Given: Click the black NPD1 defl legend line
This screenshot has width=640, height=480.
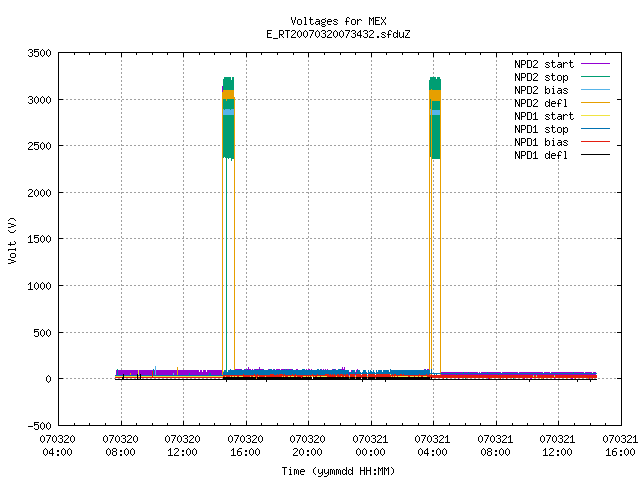Looking at the screenshot, I should tap(595, 155).
